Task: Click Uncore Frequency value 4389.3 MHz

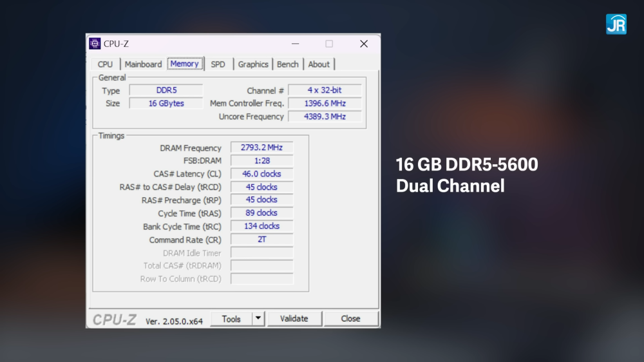Action: [x=325, y=117]
